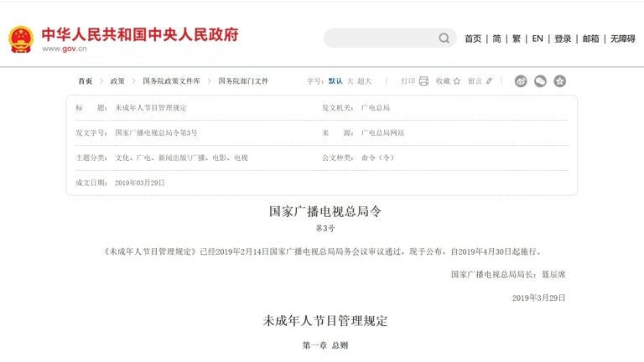Switch to traditional Chinese 繁

click(517, 39)
